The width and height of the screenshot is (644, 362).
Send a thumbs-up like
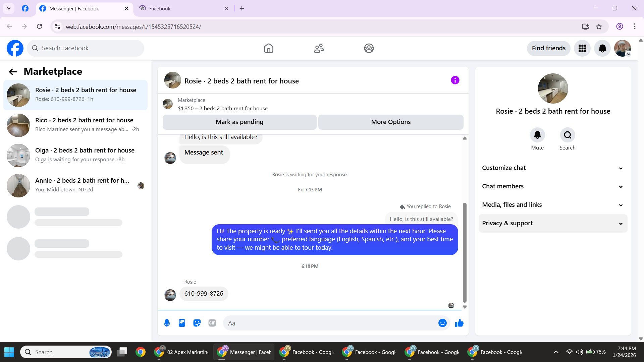459,323
